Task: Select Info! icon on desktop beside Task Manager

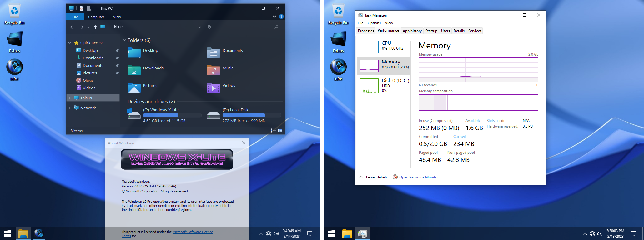Action: pos(338,70)
